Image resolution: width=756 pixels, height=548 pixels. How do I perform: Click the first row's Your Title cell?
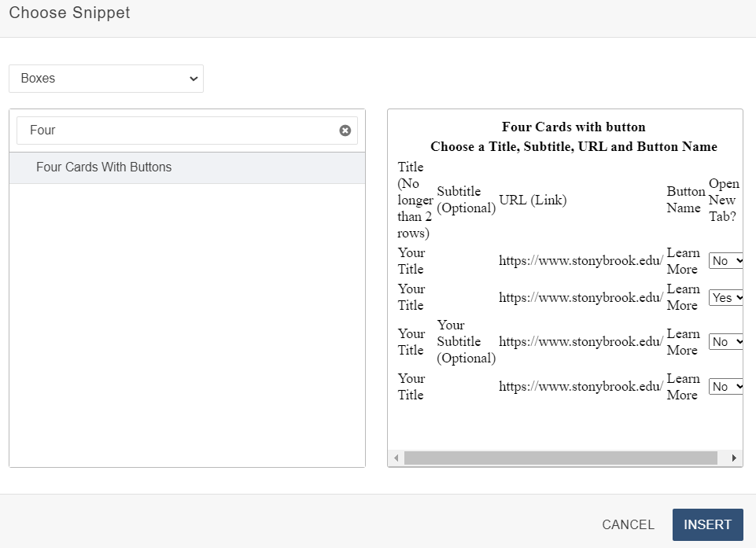coord(411,261)
